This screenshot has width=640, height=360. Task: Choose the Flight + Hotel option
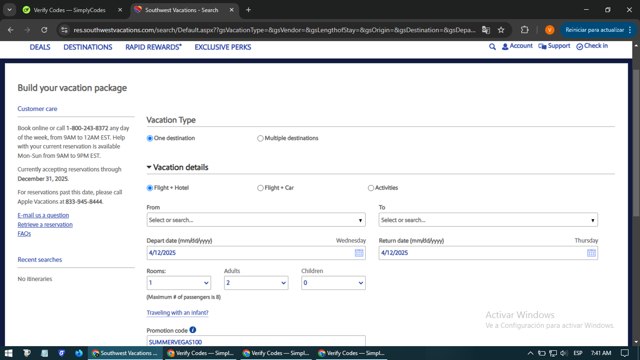(x=150, y=188)
